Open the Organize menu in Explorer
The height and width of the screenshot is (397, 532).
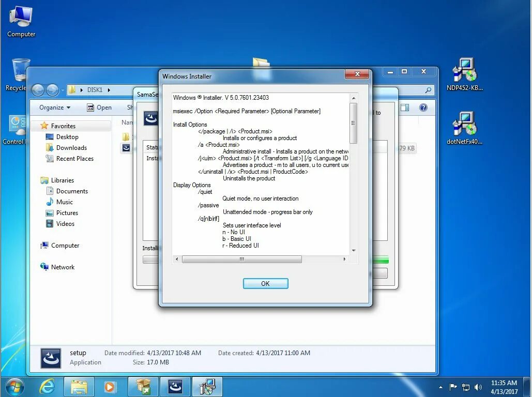55,108
